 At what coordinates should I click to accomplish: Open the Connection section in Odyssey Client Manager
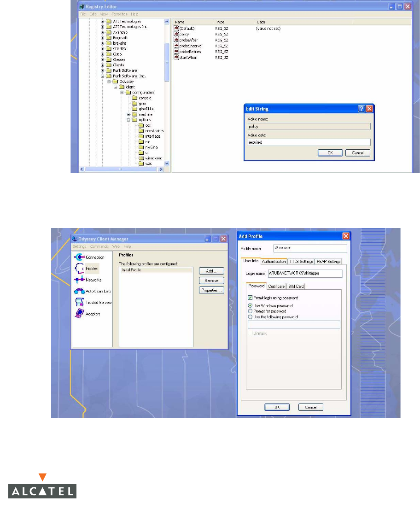pos(80,257)
